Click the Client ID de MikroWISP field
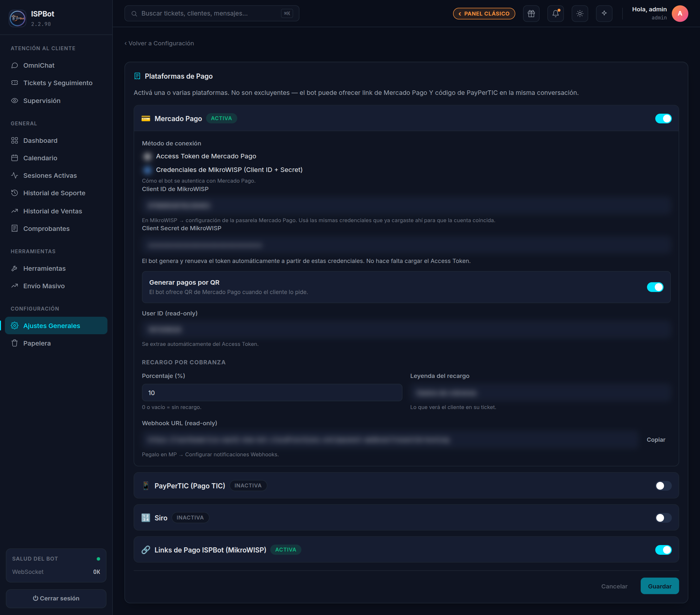Viewport: 700px width, 615px height. (x=406, y=205)
